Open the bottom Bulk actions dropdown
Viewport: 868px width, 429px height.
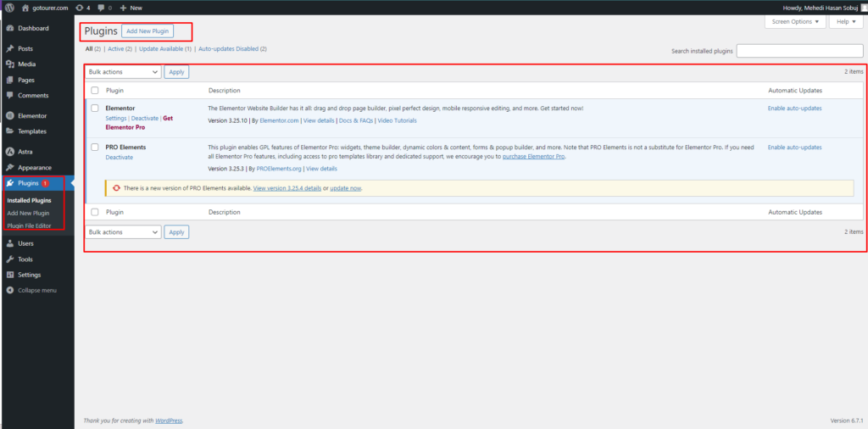point(123,232)
